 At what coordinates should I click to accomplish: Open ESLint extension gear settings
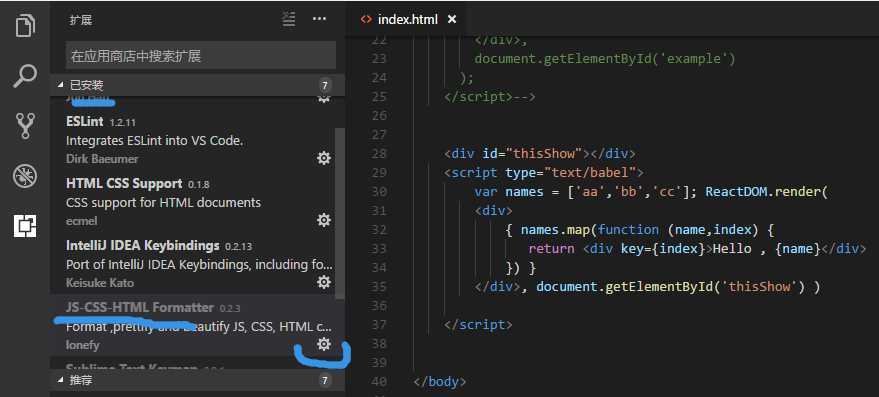coord(323,158)
